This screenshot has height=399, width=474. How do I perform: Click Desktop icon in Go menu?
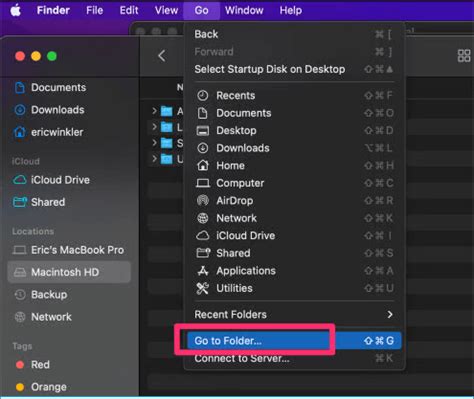[x=203, y=131]
